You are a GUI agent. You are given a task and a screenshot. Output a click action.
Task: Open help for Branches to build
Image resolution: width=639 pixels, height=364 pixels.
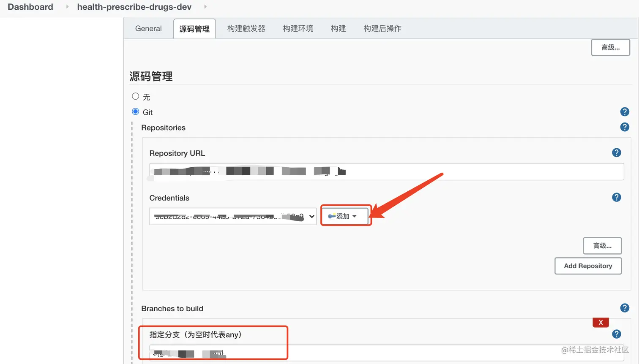[625, 308]
